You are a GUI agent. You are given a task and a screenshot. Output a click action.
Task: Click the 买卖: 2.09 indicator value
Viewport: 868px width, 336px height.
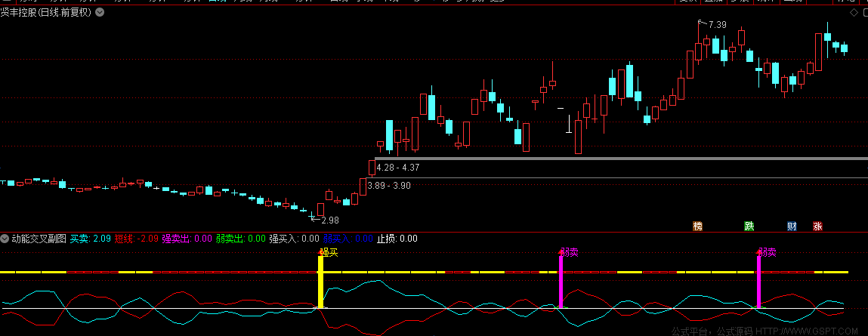tap(91, 239)
